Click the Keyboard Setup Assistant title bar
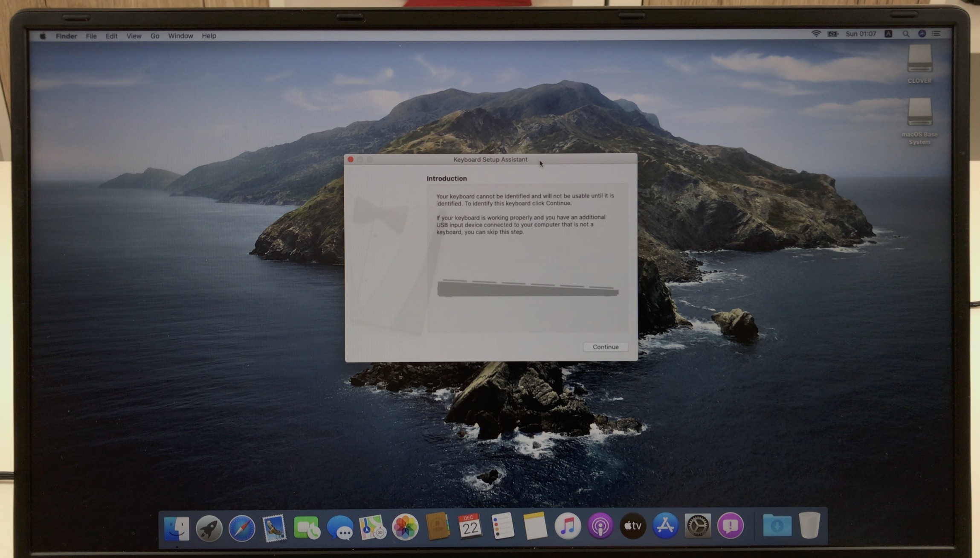 pos(490,159)
